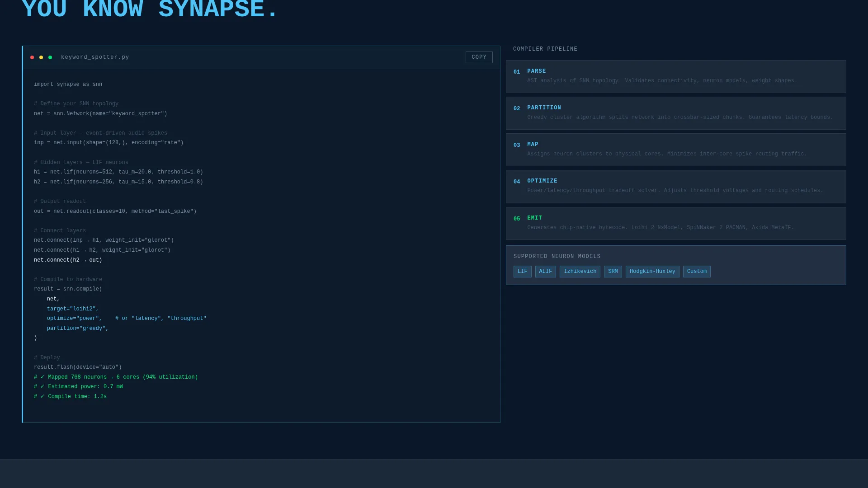Image resolution: width=868 pixels, height=488 pixels.
Task: Click the green window dot
Action: [x=50, y=57]
